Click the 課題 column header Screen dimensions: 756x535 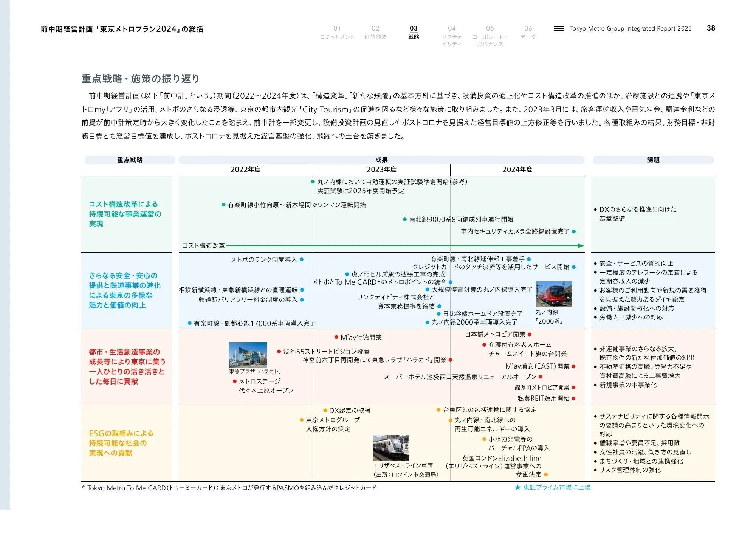tap(653, 160)
